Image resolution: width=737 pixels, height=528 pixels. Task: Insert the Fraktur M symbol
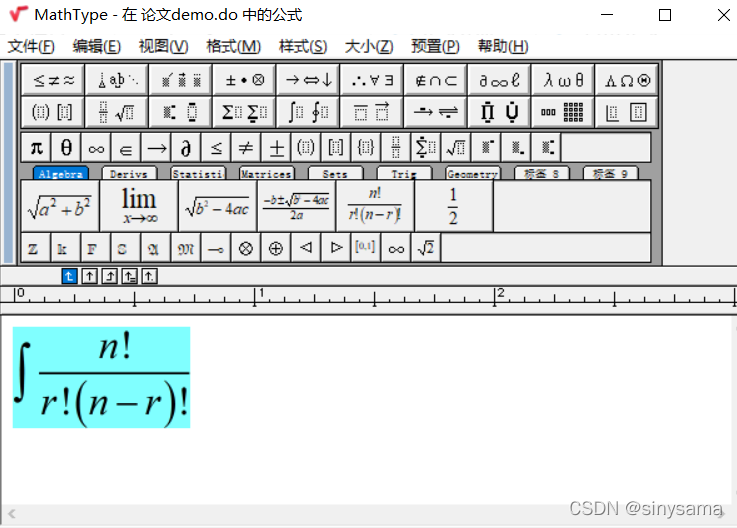(x=186, y=248)
